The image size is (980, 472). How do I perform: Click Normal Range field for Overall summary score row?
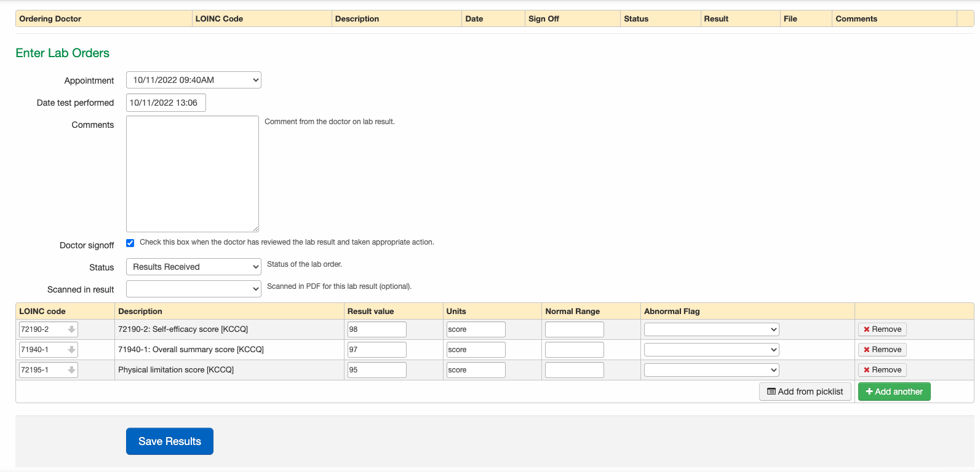pyautogui.click(x=575, y=350)
